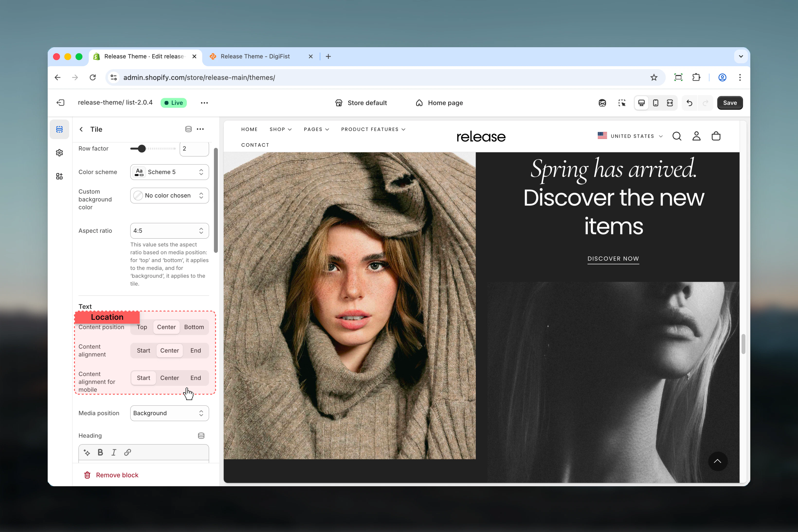This screenshot has width=798, height=532.
Task: Open the Aspect ratio dropdown
Action: click(x=170, y=231)
